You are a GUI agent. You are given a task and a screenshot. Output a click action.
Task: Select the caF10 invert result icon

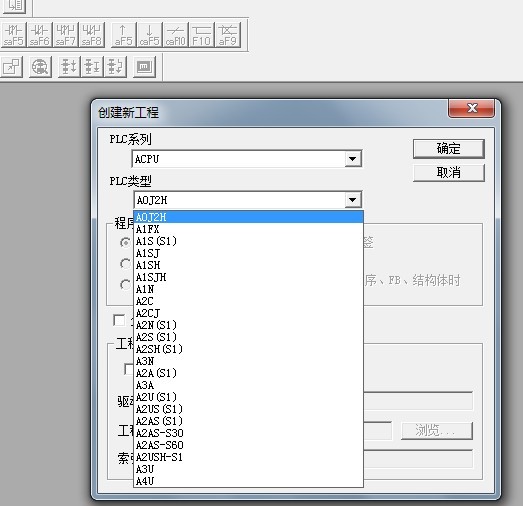coord(175,35)
